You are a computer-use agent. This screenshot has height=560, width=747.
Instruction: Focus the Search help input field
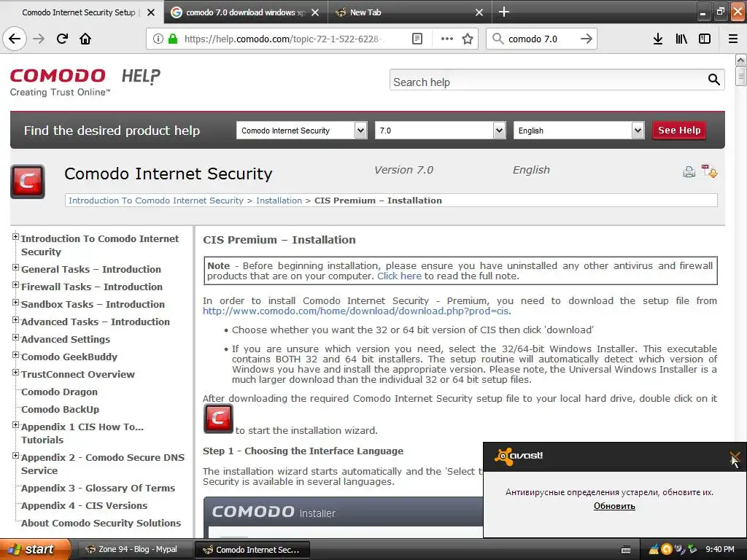tap(548, 80)
